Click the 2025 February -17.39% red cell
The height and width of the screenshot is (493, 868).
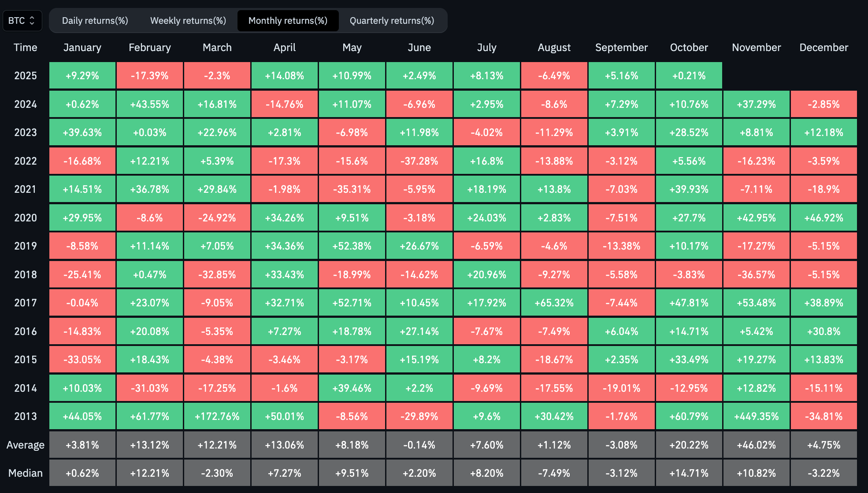point(149,76)
